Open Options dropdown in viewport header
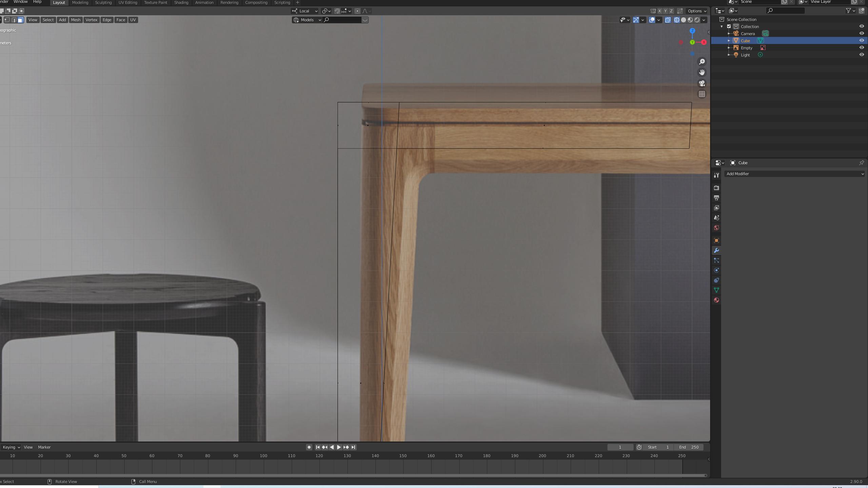This screenshot has width=868, height=488. [x=697, y=11]
